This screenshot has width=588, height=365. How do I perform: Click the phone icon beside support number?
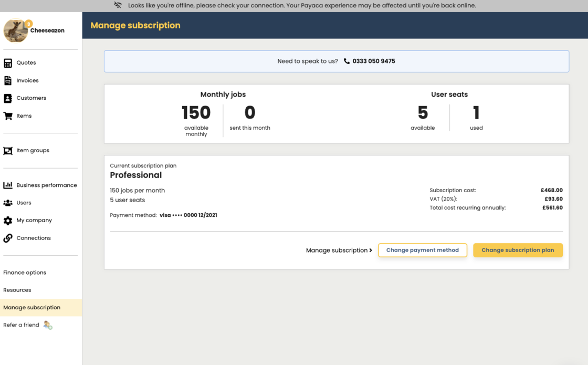click(346, 61)
